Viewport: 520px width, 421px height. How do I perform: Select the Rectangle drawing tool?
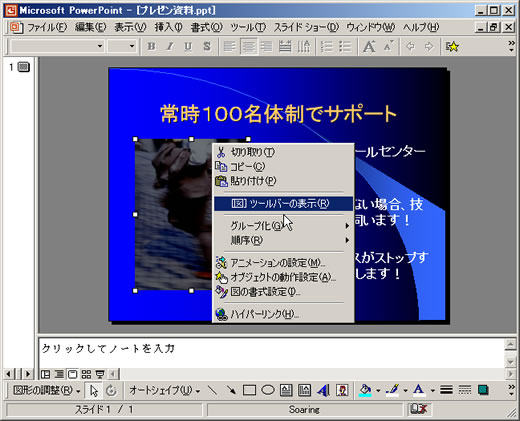pyautogui.click(x=249, y=390)
